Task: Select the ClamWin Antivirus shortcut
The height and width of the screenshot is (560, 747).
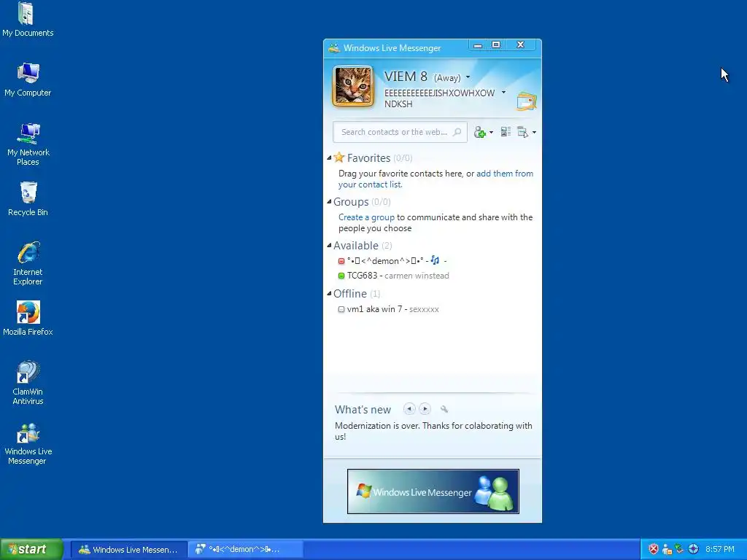Action: coord(28,383)
